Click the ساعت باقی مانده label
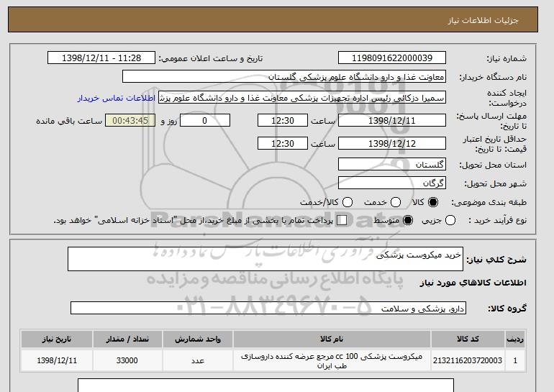Viewport: 554px width, 392px height. click(x=69, y=121)
